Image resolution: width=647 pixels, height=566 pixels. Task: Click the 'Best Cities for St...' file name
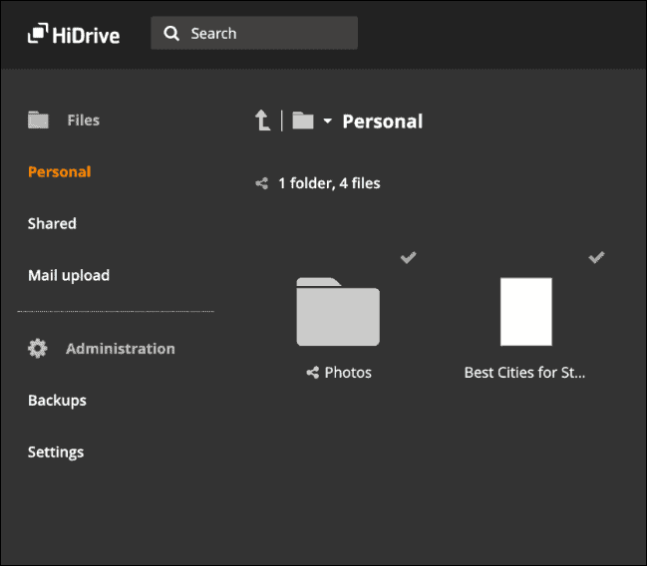(524, 373)
